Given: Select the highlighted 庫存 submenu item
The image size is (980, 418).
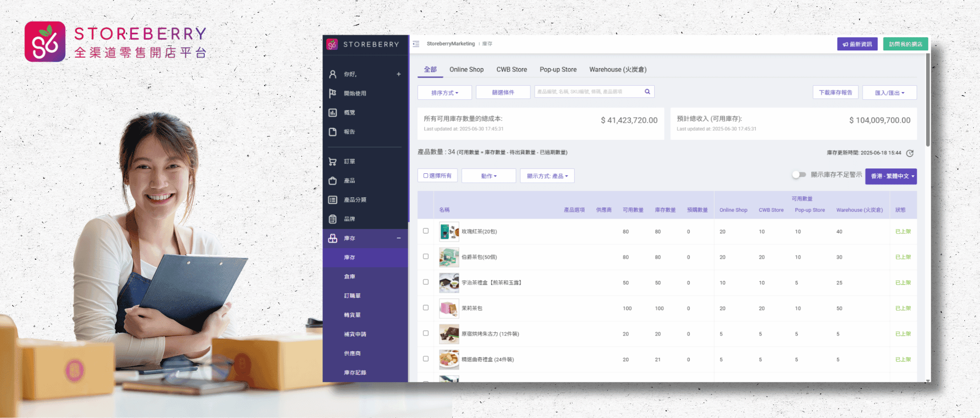Looking at the screenshot, I should coord(366,257).
